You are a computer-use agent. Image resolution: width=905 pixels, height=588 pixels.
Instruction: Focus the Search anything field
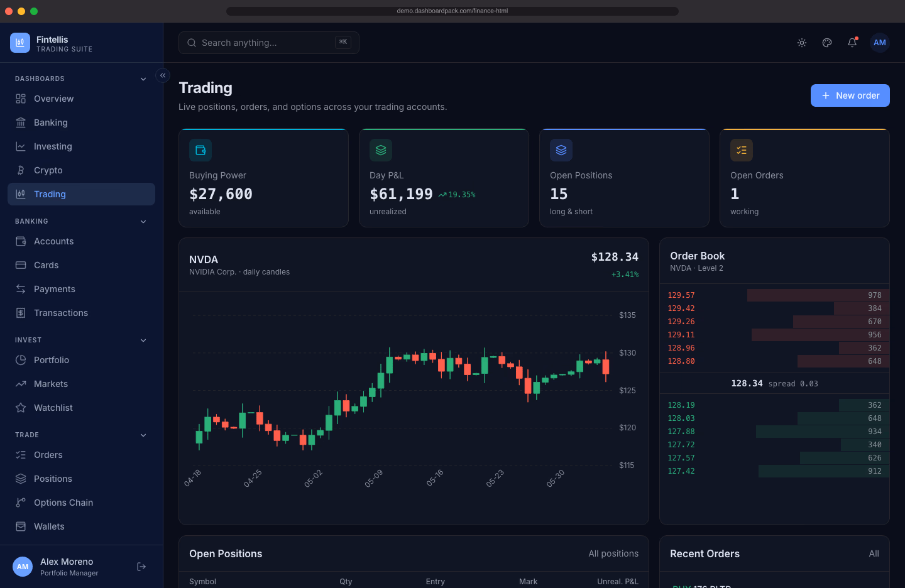coord(269,43)
